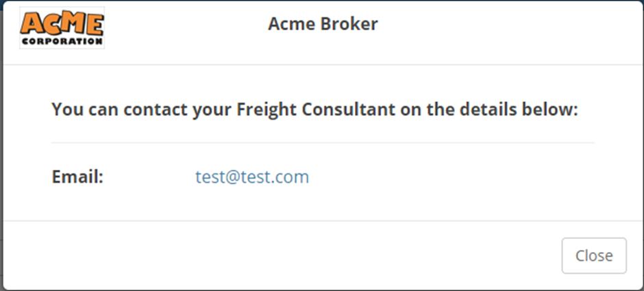The height and width of the screenshot is (291, 644).
Task: Click the divider line under the heading
Action: click(322, 142)
